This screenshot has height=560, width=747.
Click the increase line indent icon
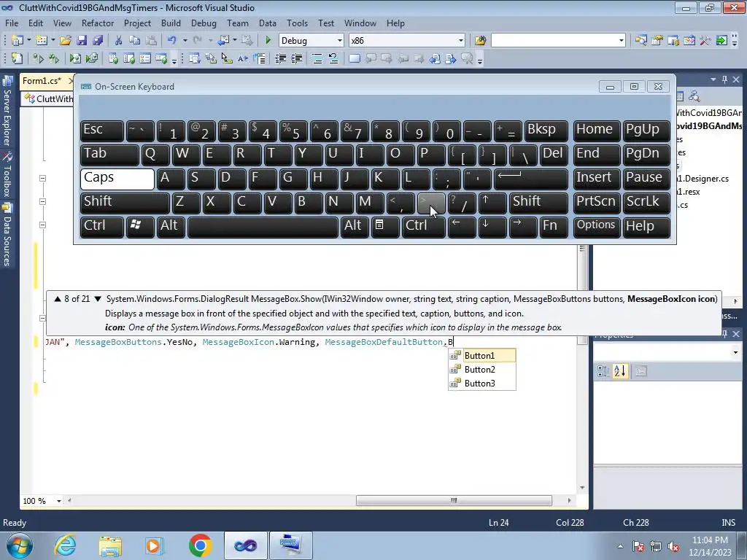point(296,58)
